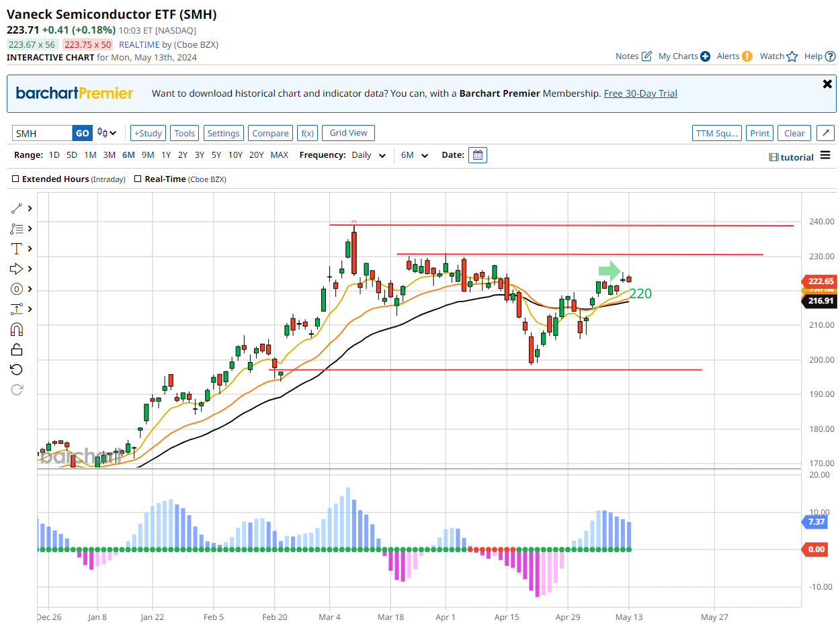The width and height of the screenshot is (840, 624).
Task: Open the calendar date picker icon
Action: [x=478, y=155]
